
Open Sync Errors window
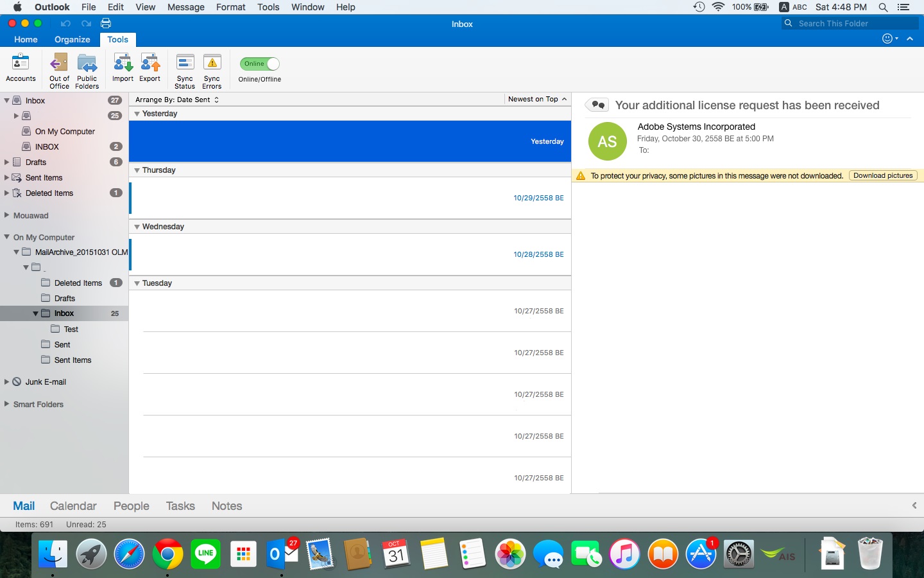[x=212, y=71]
